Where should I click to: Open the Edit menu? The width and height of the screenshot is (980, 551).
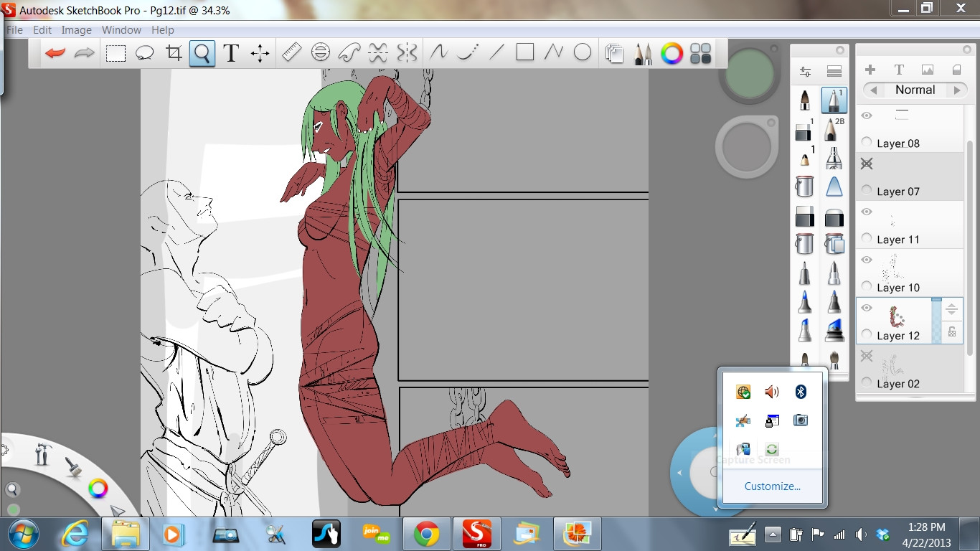(42, 30)
